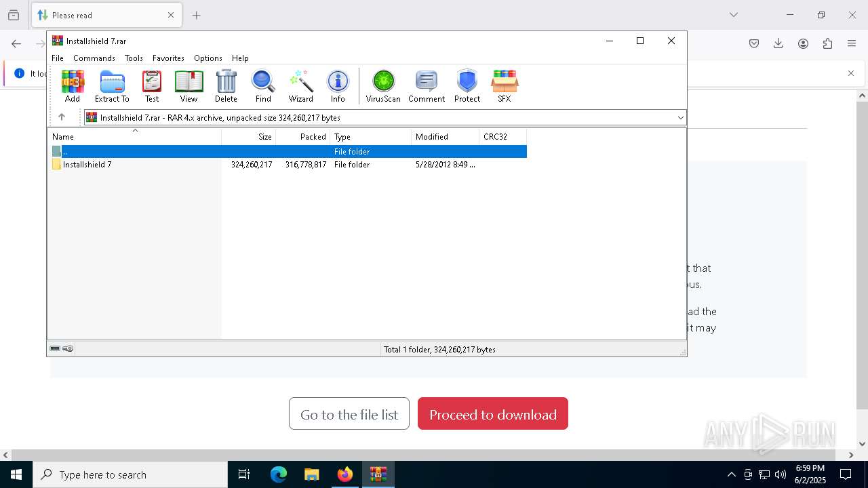Open the Firefox hamburger menu
The image size is (868, 488).
pos(852,43)
